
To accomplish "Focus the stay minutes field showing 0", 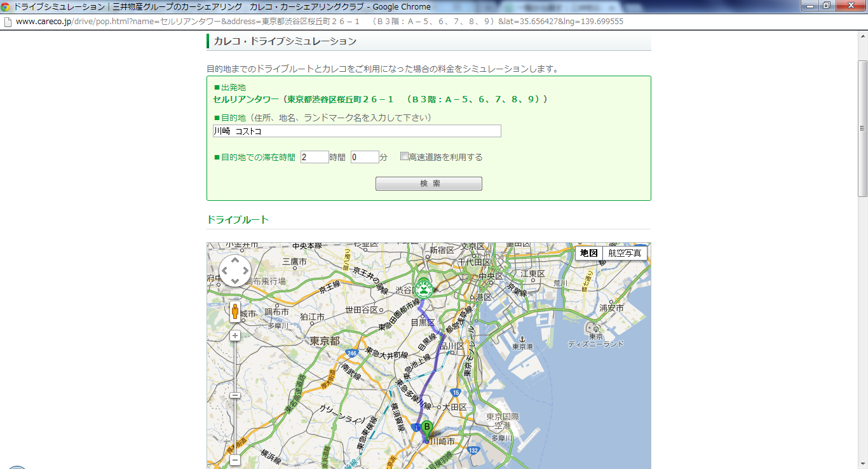I will pos(365,157).
